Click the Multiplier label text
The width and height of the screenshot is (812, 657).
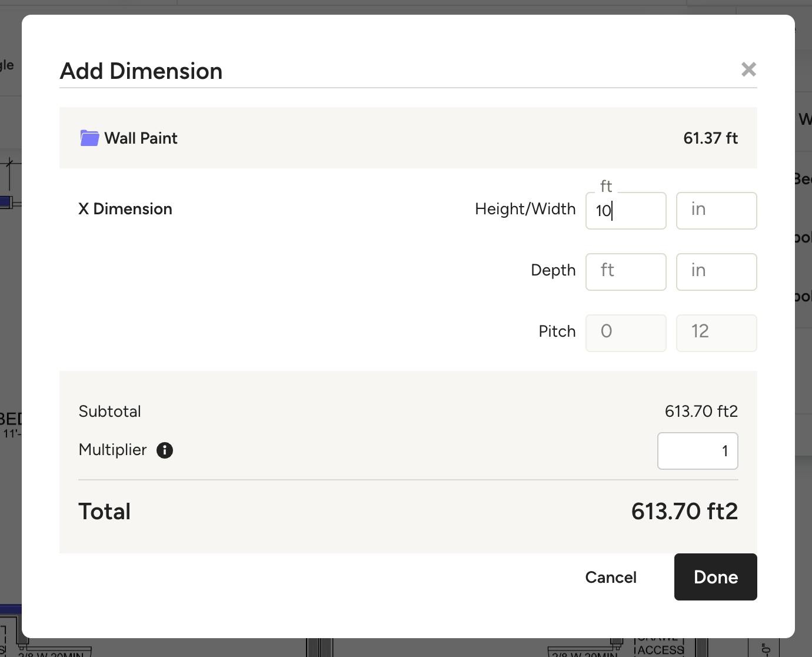click(112, 450)
